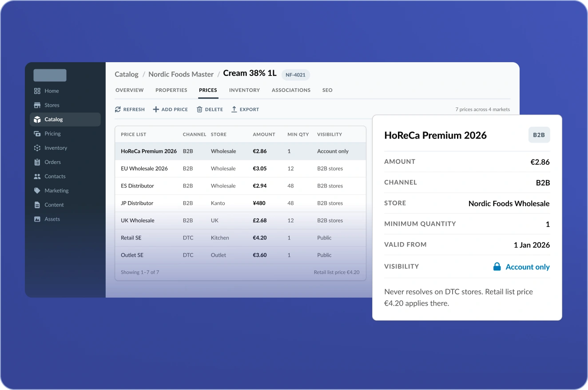Click the Kitchen store cell
The image size is (588, 390).
click(220, 238)
